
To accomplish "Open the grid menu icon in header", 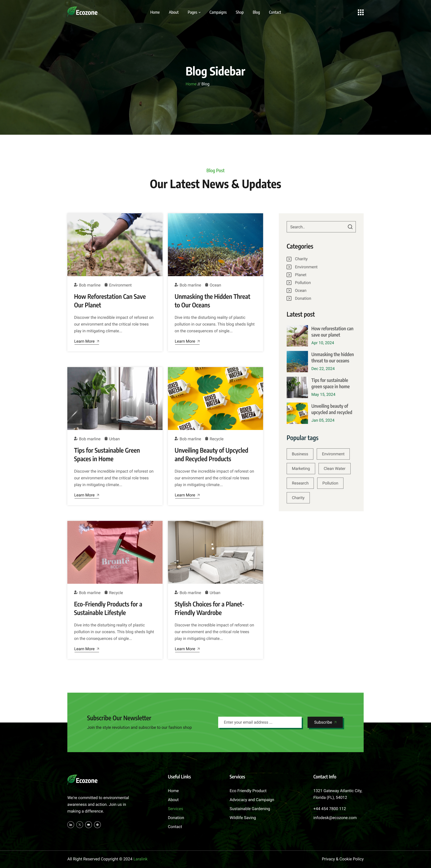I will 361,13.
